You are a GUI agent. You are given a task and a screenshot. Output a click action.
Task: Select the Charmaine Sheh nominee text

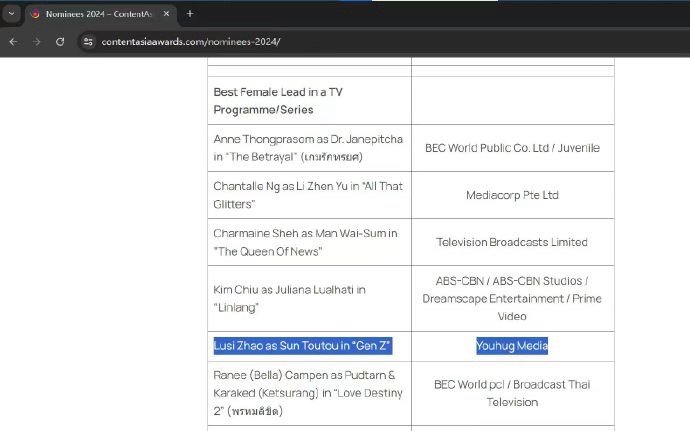(x=305, y=242)
